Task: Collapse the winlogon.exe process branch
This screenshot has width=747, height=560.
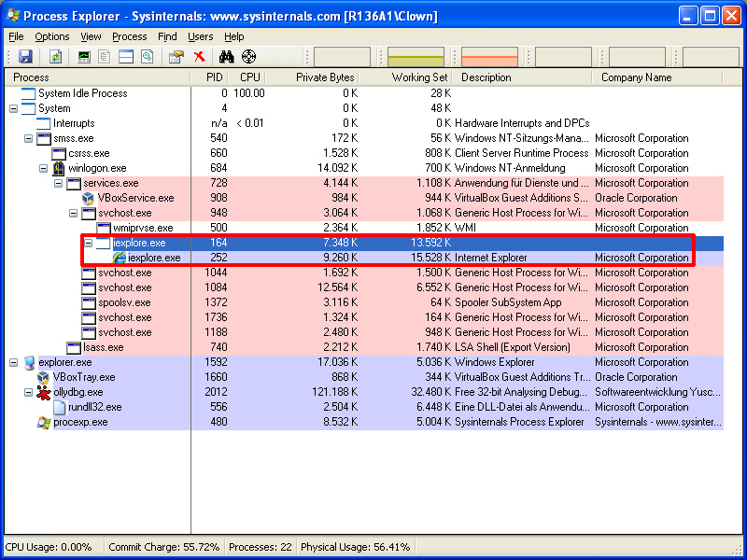Action: (44, 168)
